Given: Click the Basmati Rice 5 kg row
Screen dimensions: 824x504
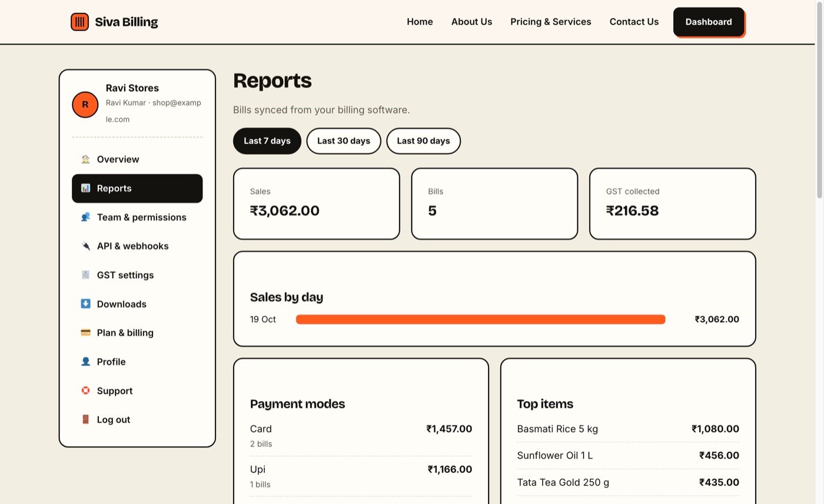Looking at the screenshot, I should pyautogui.click(x=628, y=429).
